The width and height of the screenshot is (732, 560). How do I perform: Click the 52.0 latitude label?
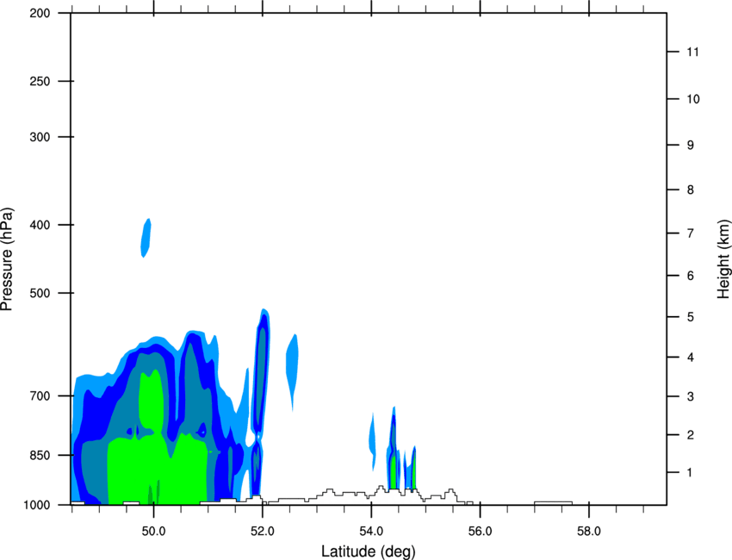263,532
